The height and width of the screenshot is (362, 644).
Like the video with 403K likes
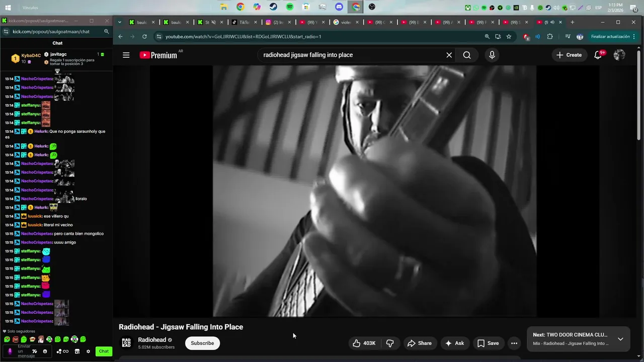[364, 343]
